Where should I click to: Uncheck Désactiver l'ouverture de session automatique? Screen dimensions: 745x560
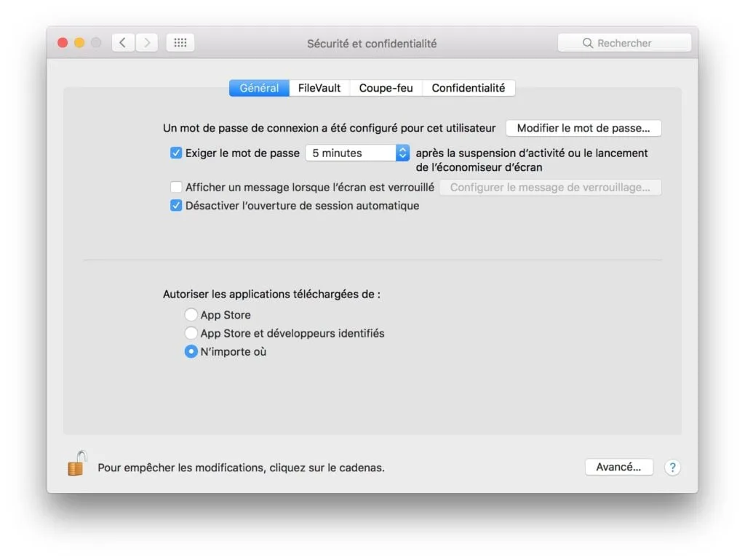point(176,206)
